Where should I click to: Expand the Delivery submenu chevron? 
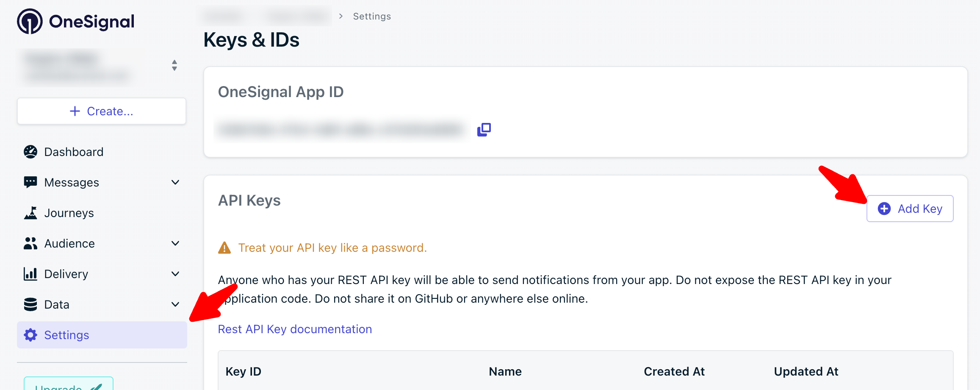175,274
